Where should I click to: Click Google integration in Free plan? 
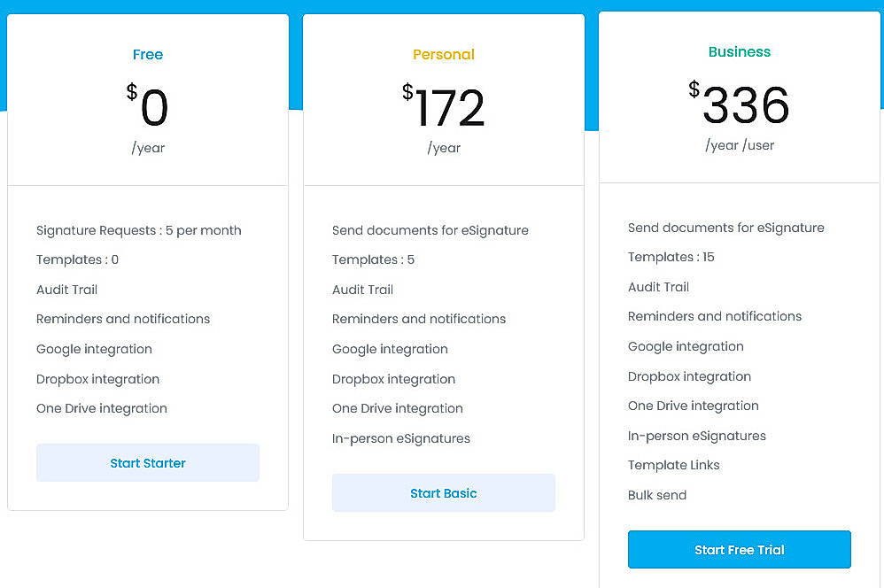94,349
